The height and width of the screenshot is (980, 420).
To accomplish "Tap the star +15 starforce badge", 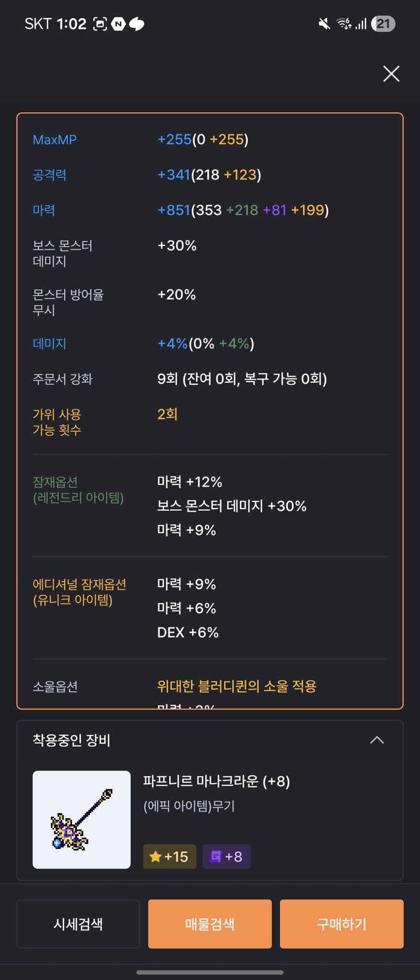I will [x=170, y=857].
